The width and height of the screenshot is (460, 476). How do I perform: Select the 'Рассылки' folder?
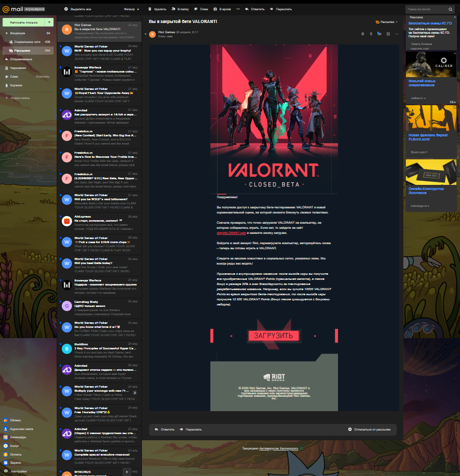[28, 51]
